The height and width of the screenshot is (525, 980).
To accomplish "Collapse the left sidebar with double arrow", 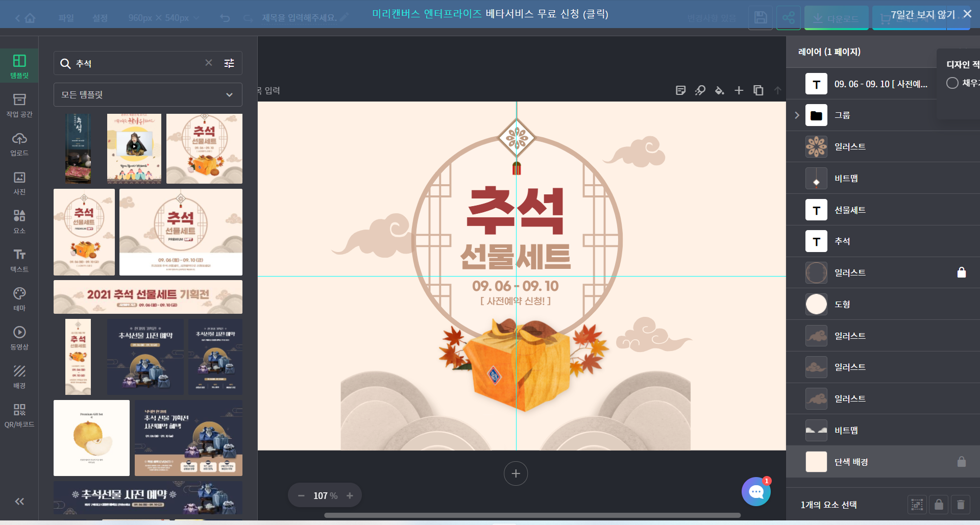I will pyautogui.click(x=19, y=502).
